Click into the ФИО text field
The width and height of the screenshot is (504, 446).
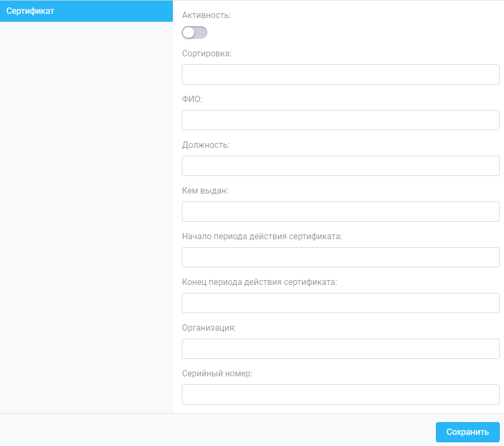tap(340, 120)
